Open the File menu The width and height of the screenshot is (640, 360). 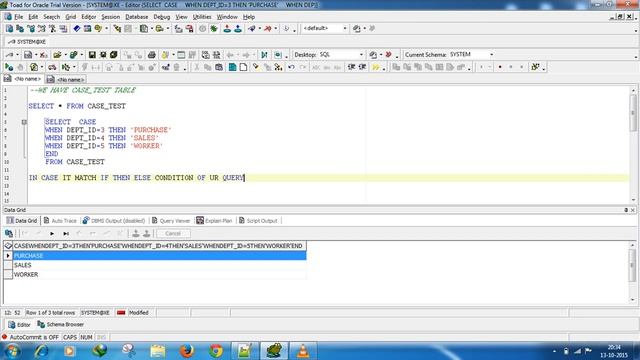click(19, 17)
